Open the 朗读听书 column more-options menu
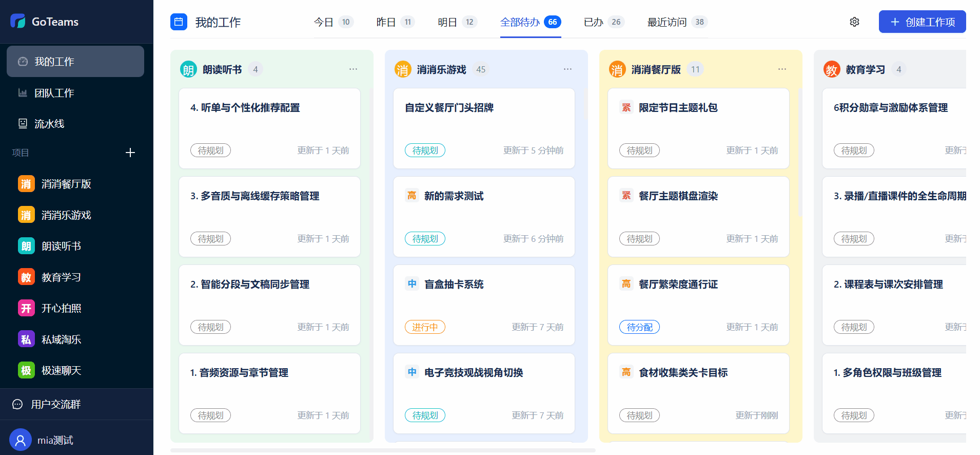 pyautogui.click(x=353, y=69)
